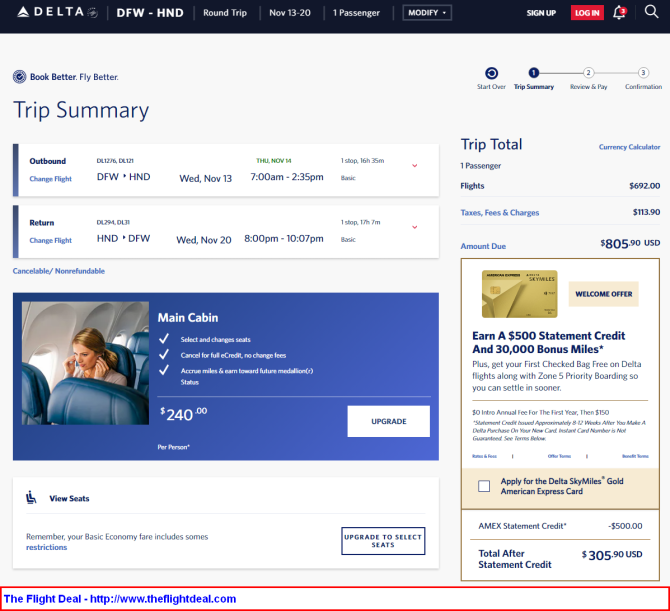Open Taxes, Fees & Charges link
This screenshot has width=670, height=611.
click(500, 213)
